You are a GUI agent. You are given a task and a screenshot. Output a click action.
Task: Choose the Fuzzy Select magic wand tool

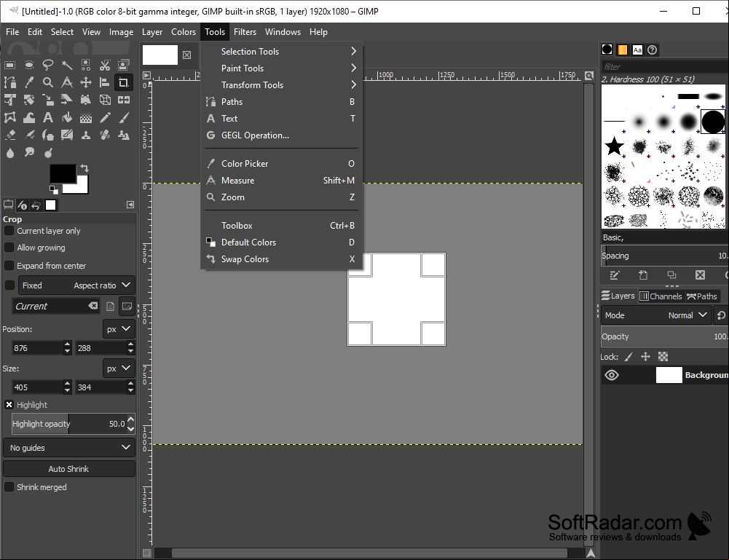[x=67, y=65]
